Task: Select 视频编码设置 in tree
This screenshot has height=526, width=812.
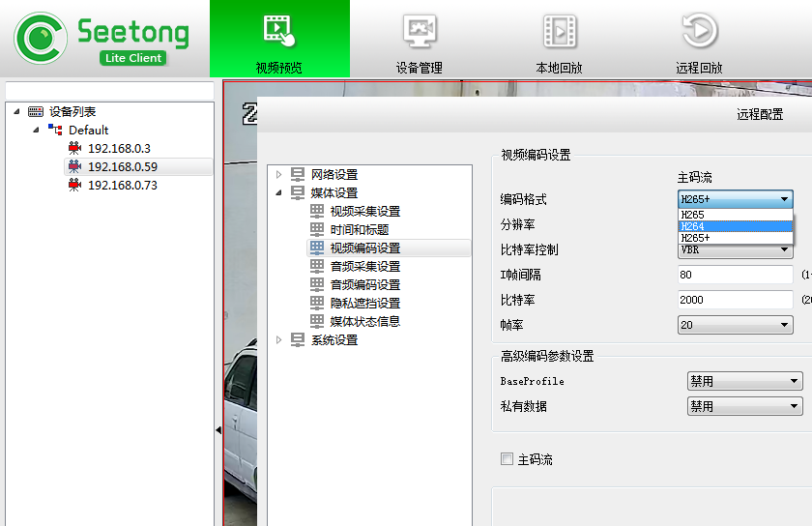Action: [365, 248]
